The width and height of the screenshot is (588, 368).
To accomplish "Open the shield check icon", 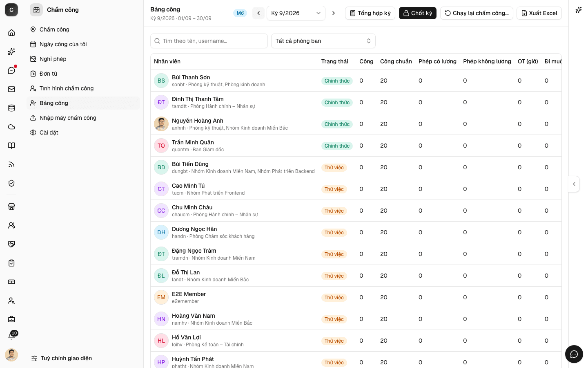I will click(x=11, y=183).
